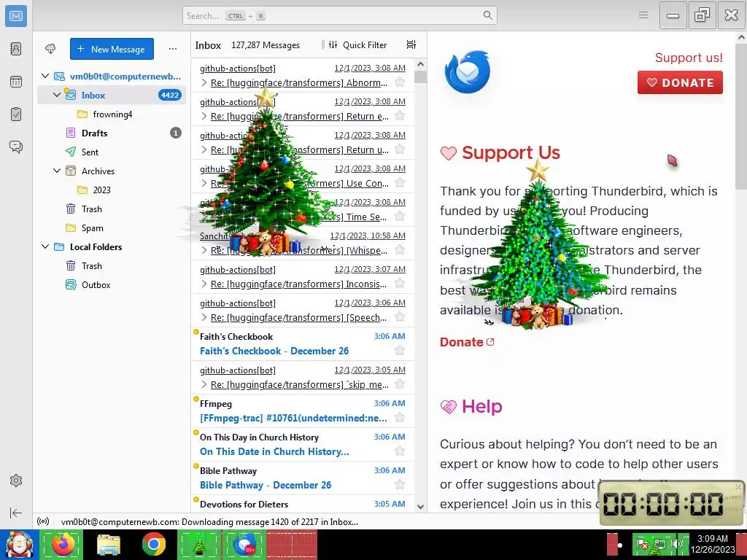Expand the Inconsis... message thread

204,284
